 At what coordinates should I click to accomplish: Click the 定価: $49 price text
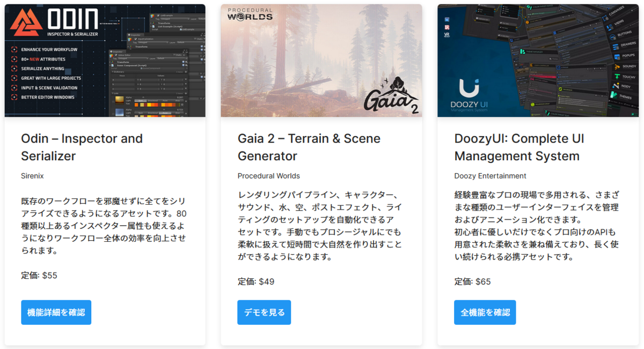pos(256,281)
